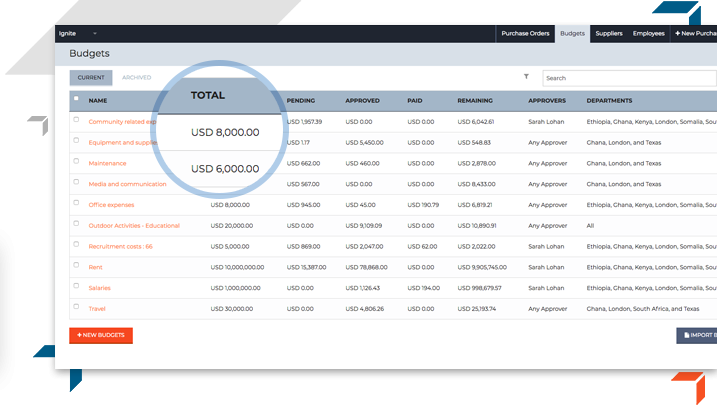Click Salaries remaining USD 998,679.57
Image resolution: width=717 pixels, height=405 pixels.
[x=479, y=288]
